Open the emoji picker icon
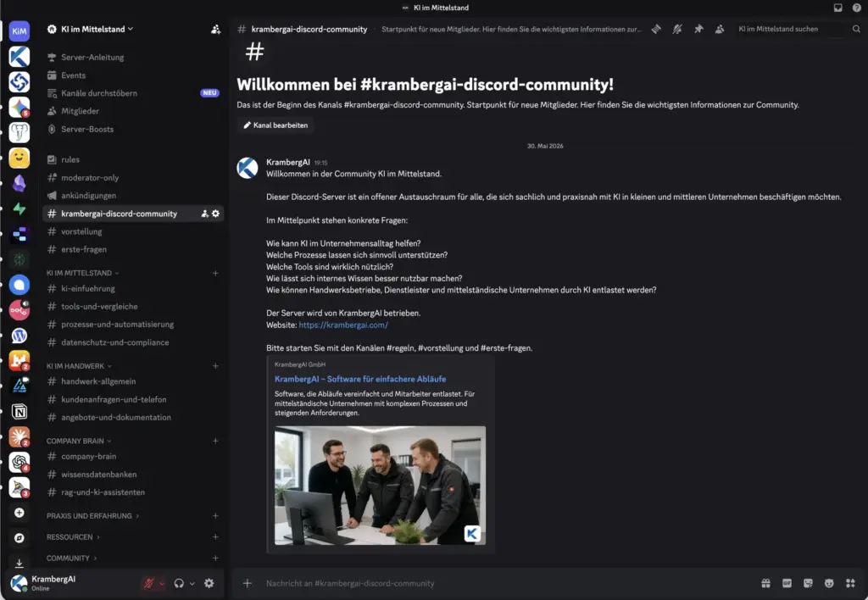This screenshot has width=868, height=600. pyautogui.click(x=829, y=583)
